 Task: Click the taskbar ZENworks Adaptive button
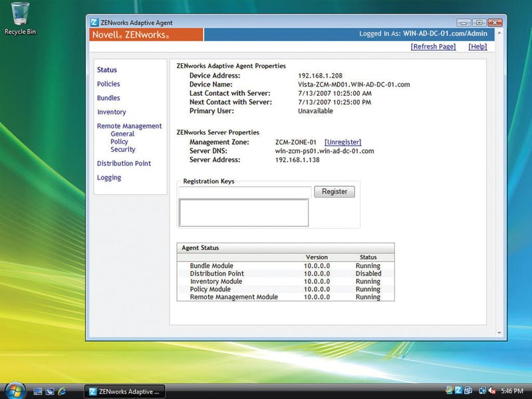coord(124,392)
